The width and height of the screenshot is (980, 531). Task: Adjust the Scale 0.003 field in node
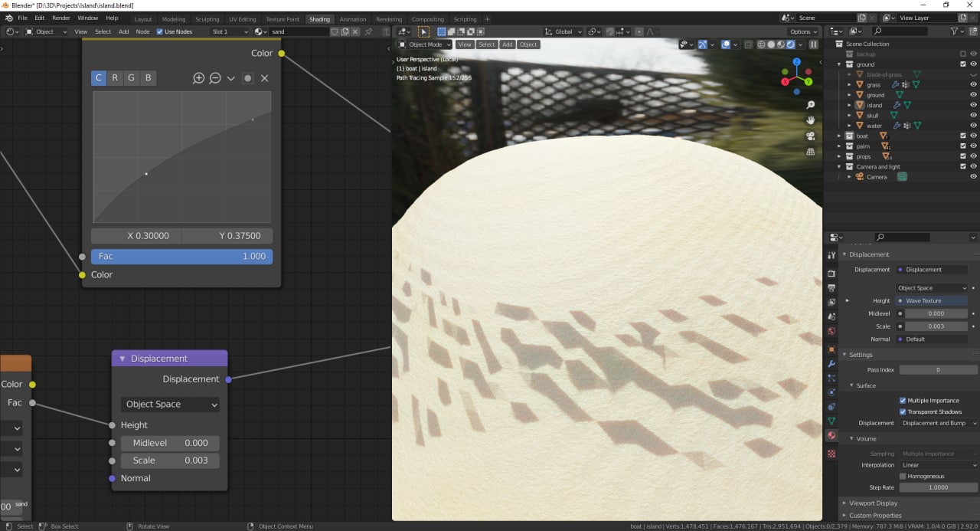point(170,461)
